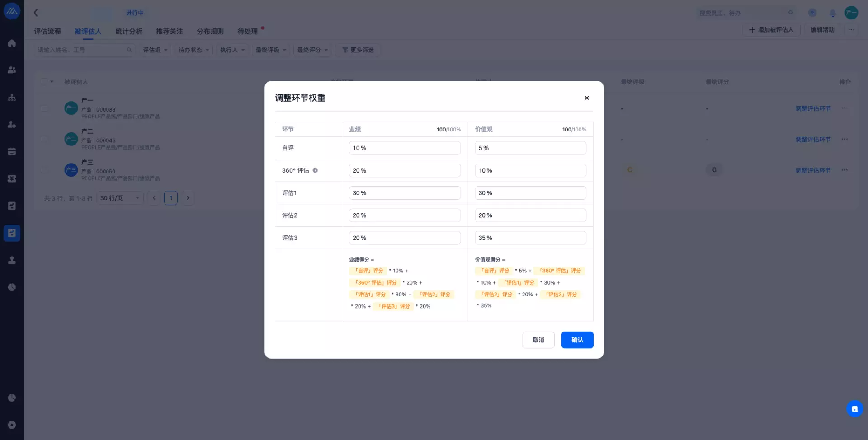868x440 pixels.
Task: Open the highlighted performance icon in sidebar
Action: click(12, 233)
